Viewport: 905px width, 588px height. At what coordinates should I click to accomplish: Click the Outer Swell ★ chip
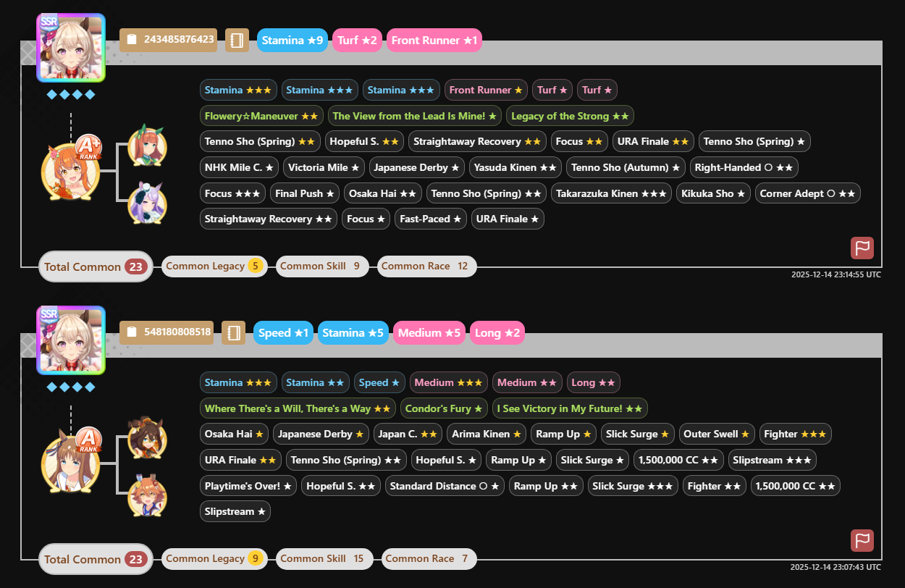pos(717,434)
